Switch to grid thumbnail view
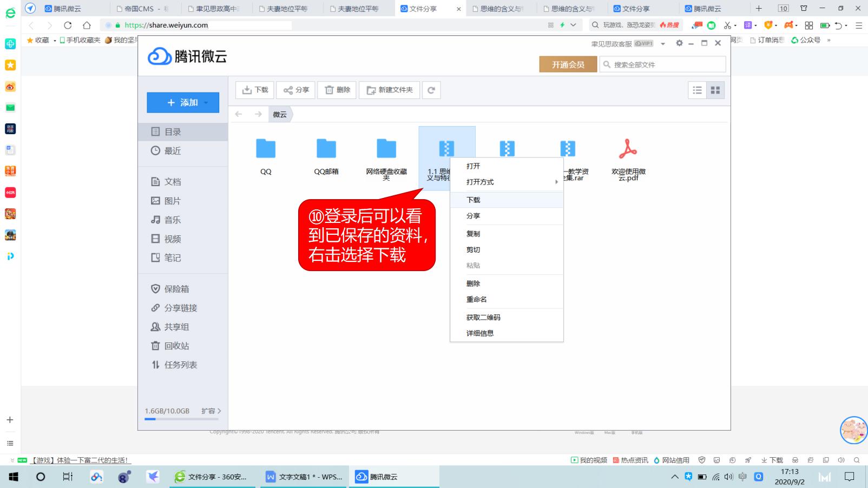This screenshot has height=488, width=868. pyautogui.click(x=715, y=90)
